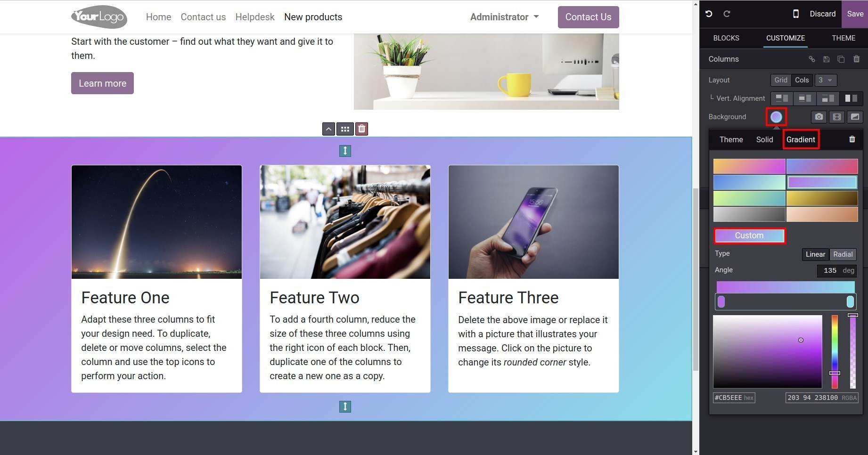Switch layout to Grid mode
868x455 pixels.
point(781,80)
